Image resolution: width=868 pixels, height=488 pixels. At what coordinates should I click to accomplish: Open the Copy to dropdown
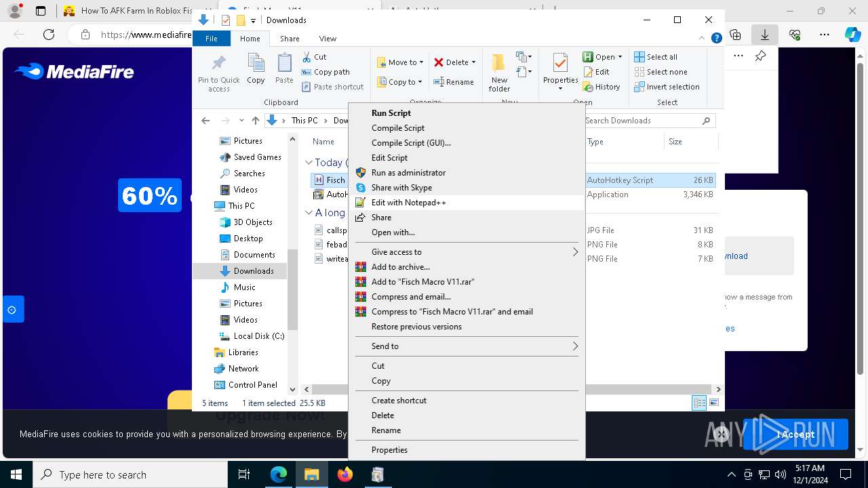pyautogui.click(x=400, y=82)
